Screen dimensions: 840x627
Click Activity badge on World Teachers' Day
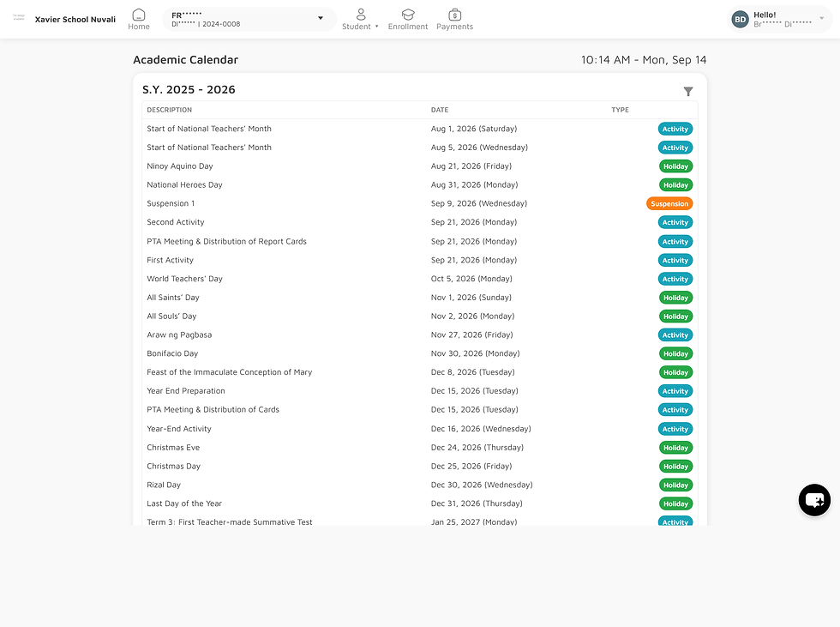[x=675, y=279]
